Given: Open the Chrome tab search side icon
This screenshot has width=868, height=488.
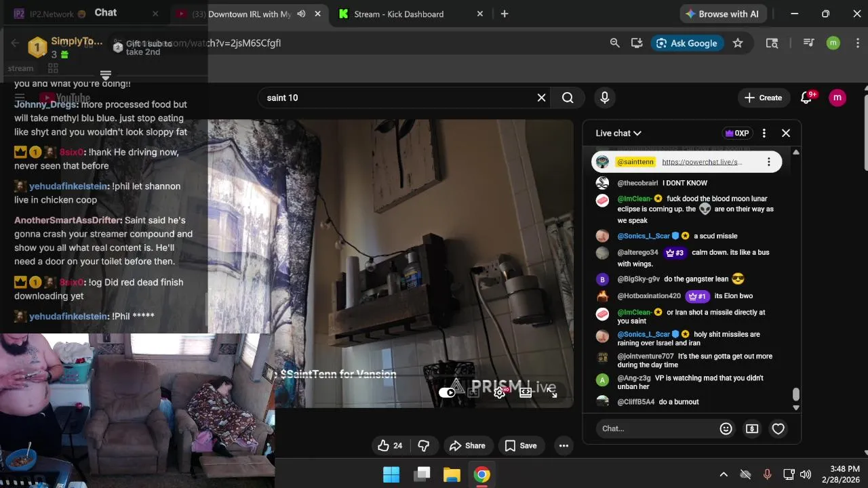Looking at the screenshot, I should 772,43.
